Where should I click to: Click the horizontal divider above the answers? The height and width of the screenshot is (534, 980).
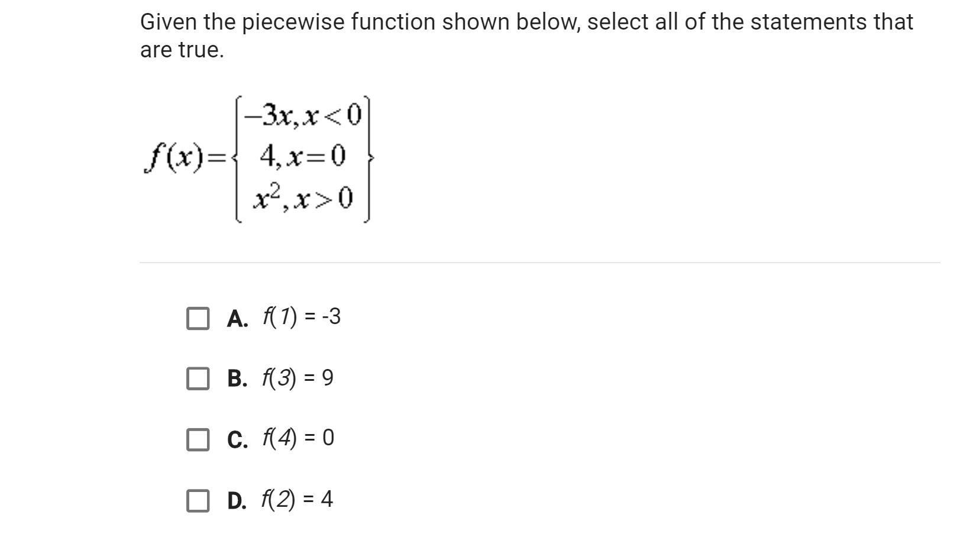coord(540,263)
